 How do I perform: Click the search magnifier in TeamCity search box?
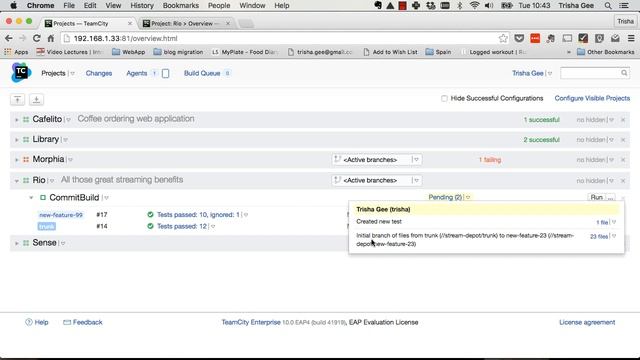tap(624, 73)
